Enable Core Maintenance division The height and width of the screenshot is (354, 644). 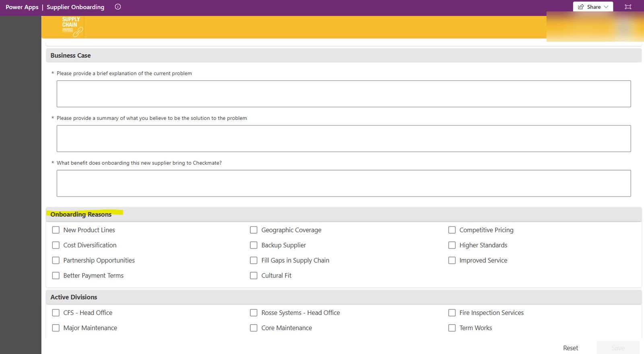(254, 328)
